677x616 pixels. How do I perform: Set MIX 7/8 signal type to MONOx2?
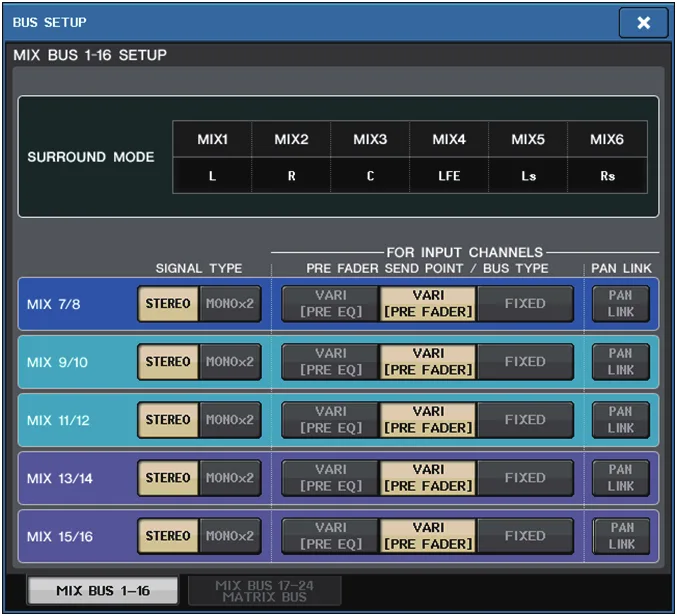pos(230,303)
